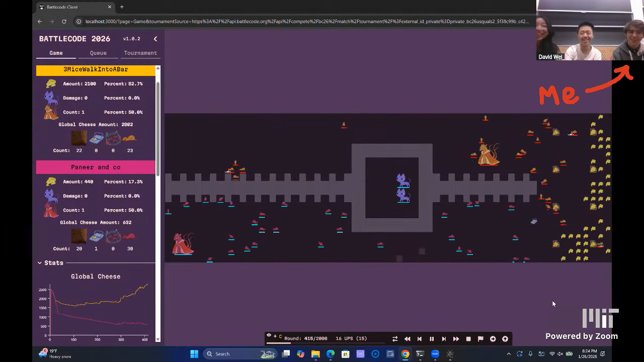Click the right-arrow circle next match icon

[493, 339]
